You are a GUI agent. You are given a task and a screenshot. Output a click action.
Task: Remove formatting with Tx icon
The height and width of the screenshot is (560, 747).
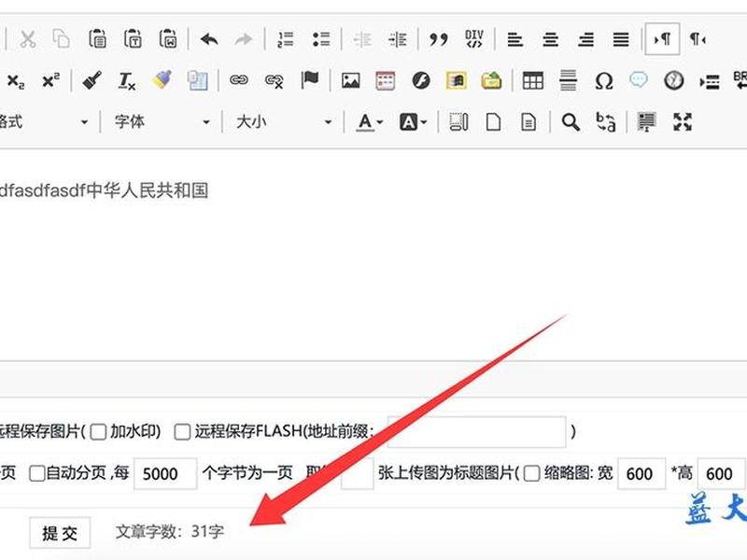(127, 80)
